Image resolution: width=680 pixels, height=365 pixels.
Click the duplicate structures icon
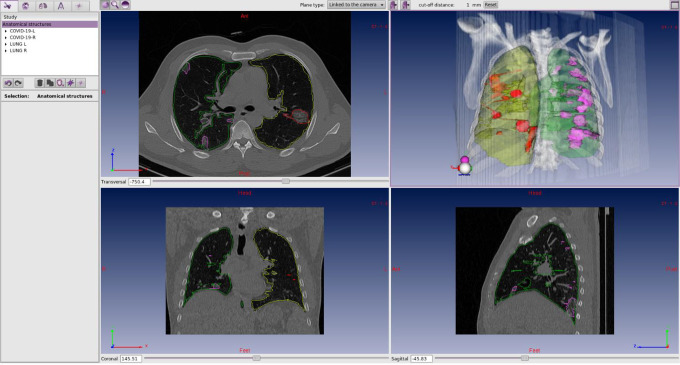50,83
